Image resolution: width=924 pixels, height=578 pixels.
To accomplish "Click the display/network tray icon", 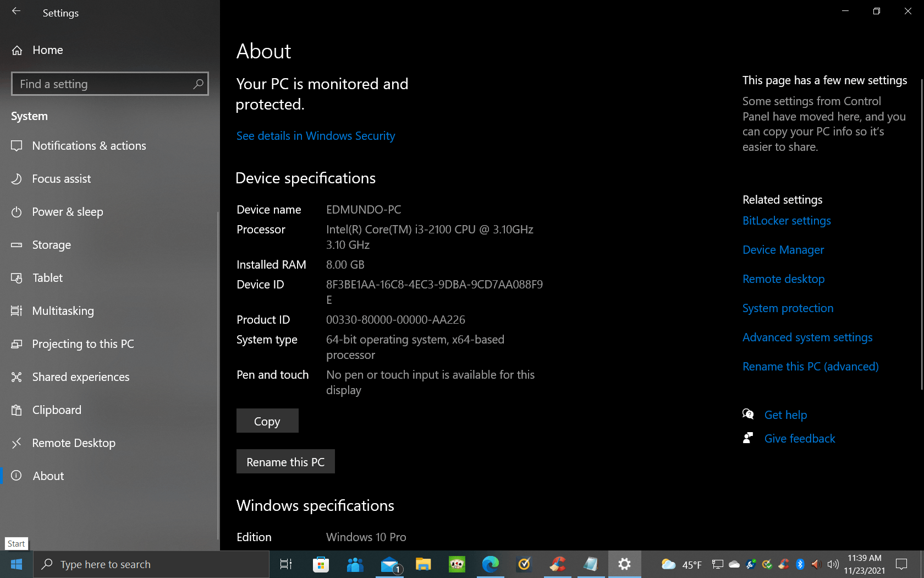I will [x=717, y=564].
